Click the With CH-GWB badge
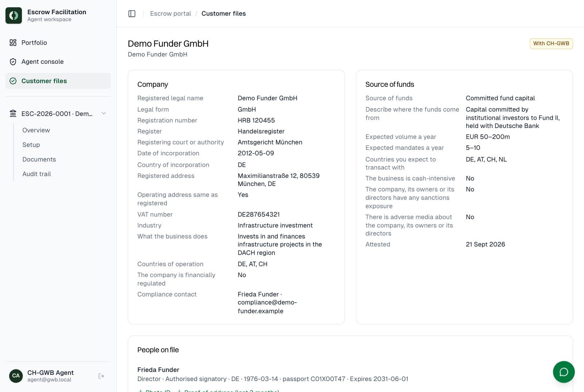The image size is (584, 392). coord(551,43)
